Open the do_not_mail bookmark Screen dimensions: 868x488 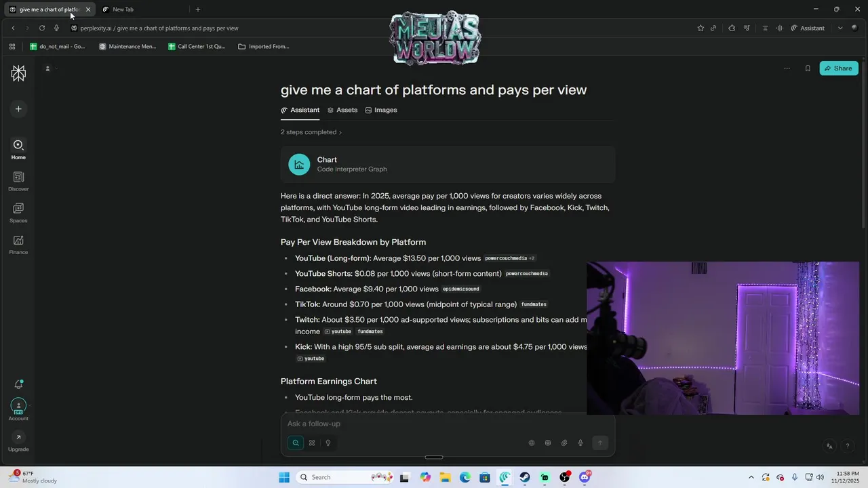point(58,47)
